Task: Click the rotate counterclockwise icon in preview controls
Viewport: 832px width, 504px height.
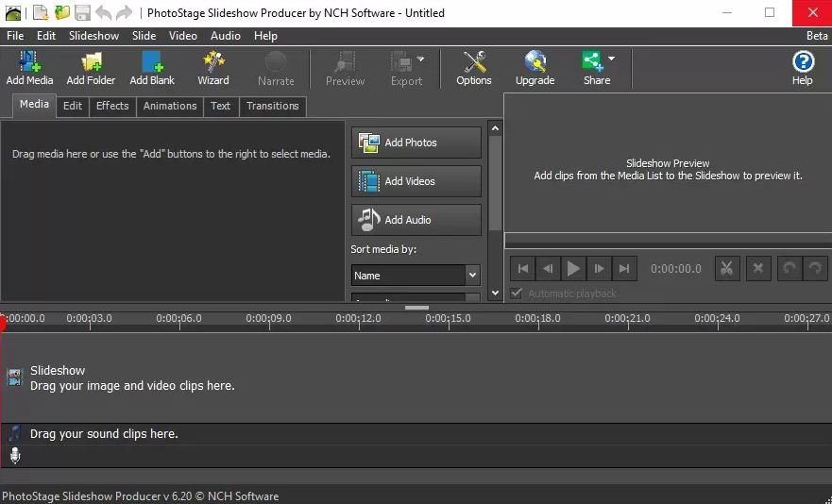Action: pyautogui.click(x=789, y=268)
